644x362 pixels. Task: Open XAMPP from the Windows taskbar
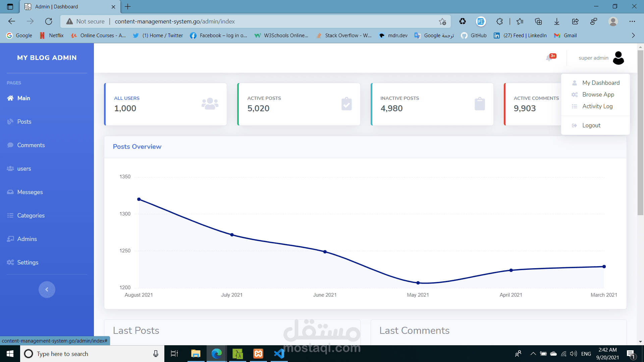coord(258,354)
